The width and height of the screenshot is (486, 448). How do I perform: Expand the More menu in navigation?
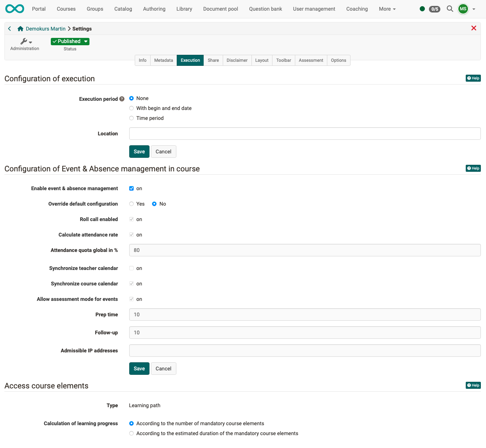tap(387, 9)
